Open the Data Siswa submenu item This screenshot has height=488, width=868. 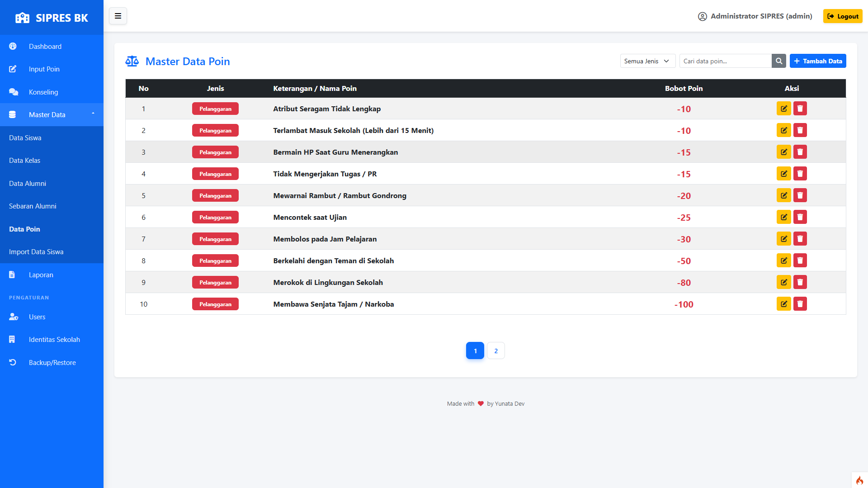click(x=25, y=138)
